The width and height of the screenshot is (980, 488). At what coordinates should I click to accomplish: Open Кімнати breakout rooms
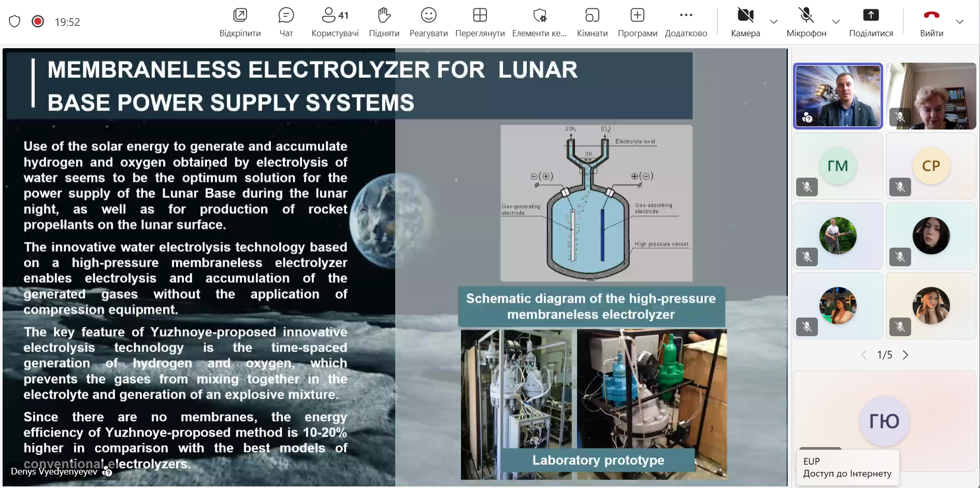[x=592, y=22]
